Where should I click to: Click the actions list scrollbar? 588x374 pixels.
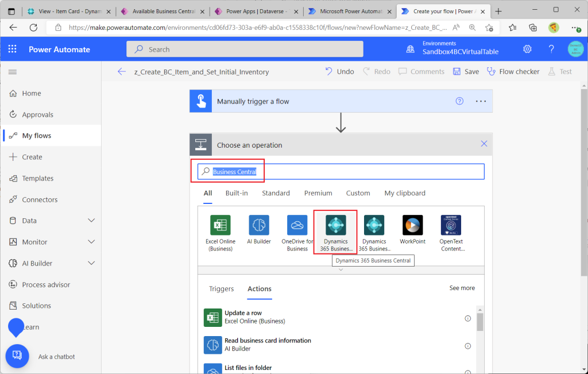pos(479,322)
